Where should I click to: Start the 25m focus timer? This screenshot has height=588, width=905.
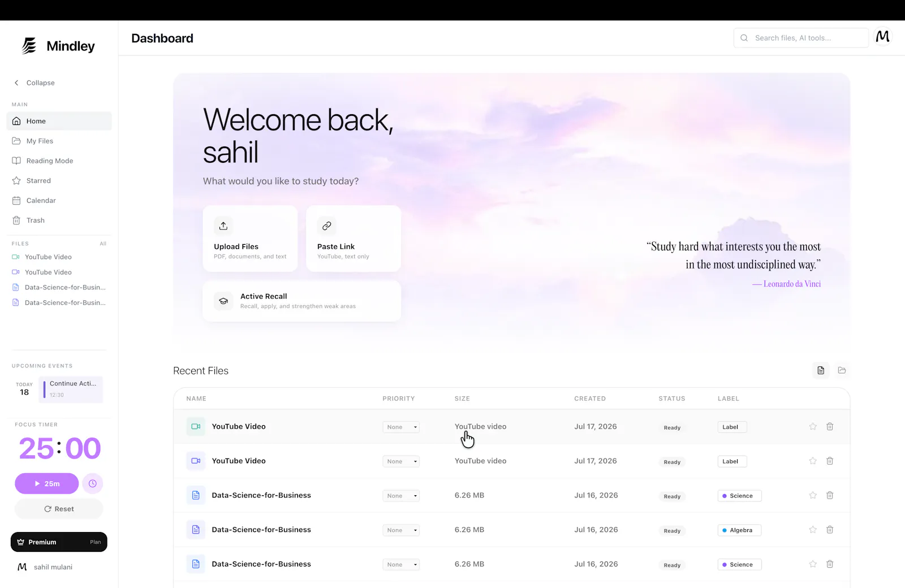pos(47,483)
